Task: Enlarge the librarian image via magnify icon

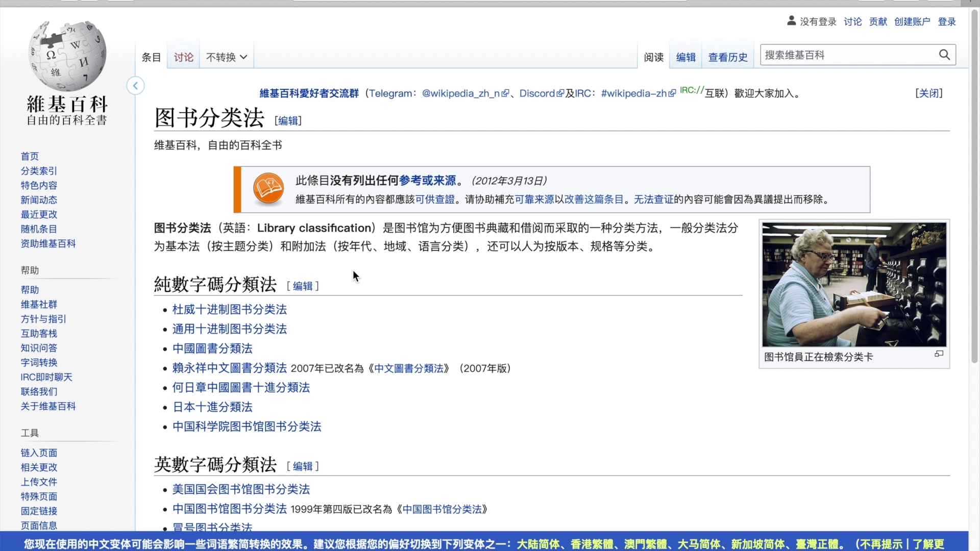Action: tap(939, 354)
